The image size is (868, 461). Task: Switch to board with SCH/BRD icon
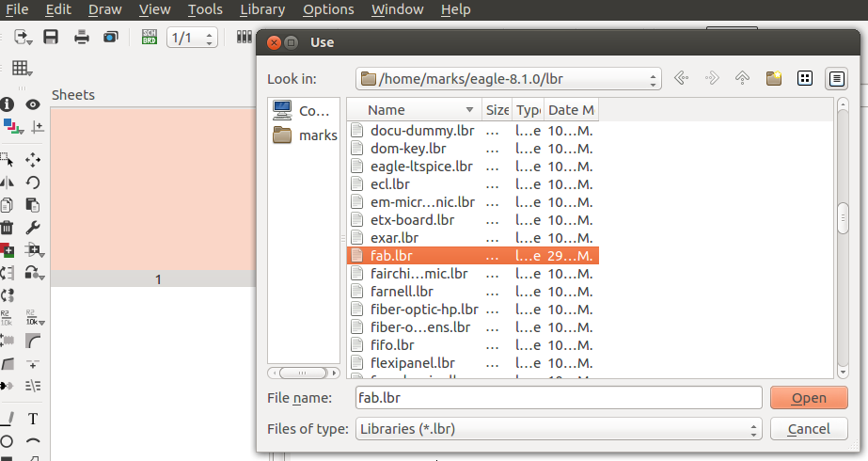(150, 37)
